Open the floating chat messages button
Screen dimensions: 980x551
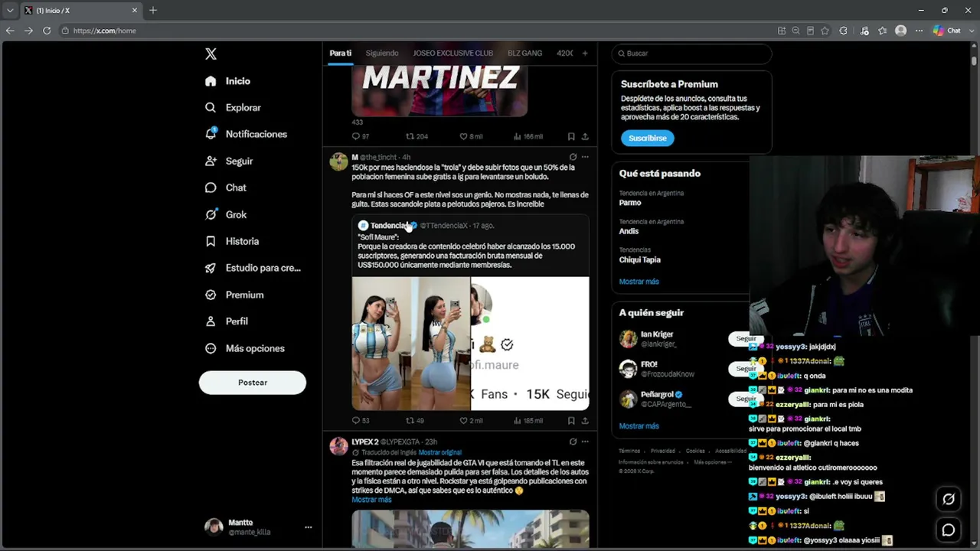949,530
